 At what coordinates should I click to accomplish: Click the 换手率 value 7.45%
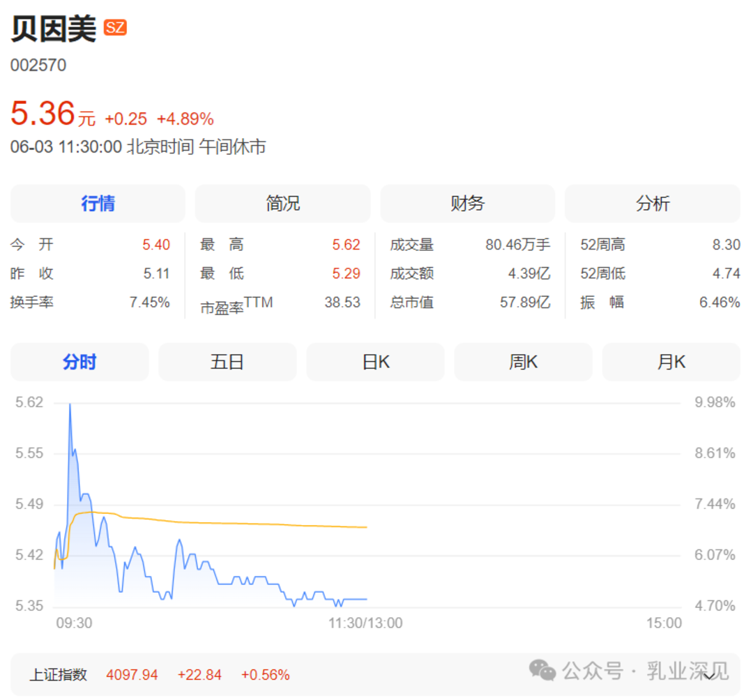(x=150, y=303)
